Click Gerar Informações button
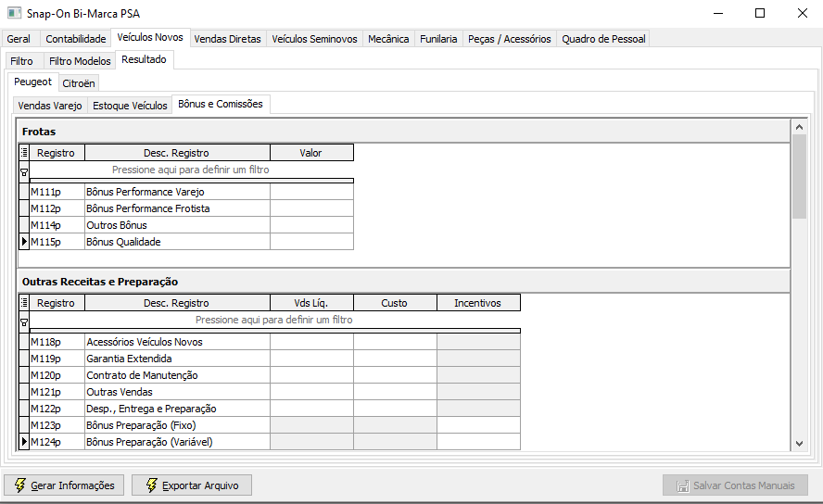Viewport: 823px width, 504px height. coord(64,485)
